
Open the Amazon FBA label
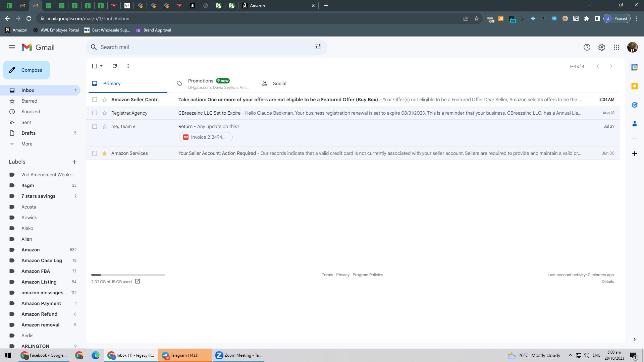[x=40, y=271]
